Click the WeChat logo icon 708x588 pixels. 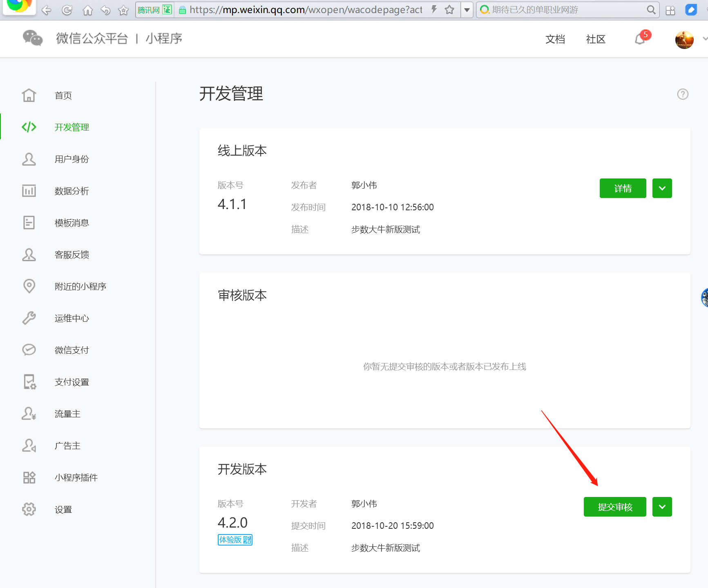(x=33, y=38)
